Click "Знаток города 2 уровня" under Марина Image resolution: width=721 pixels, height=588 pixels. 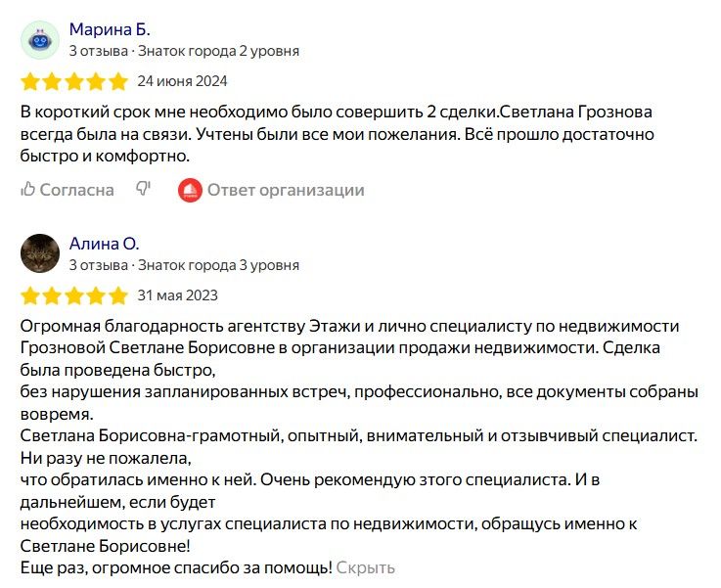click(218, 51)
